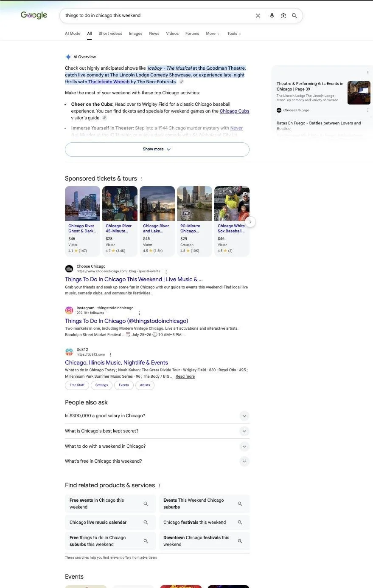Open the link icon after Cubs visitor's guide
This screenshot has height=588, width=373.
pyautogui.click(x=104, y=118)
